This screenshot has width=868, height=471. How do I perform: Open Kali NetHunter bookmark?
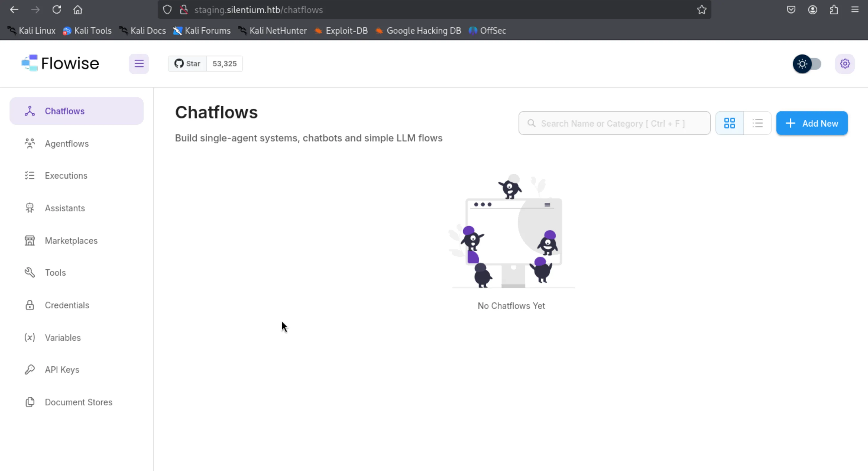[273, 31]
